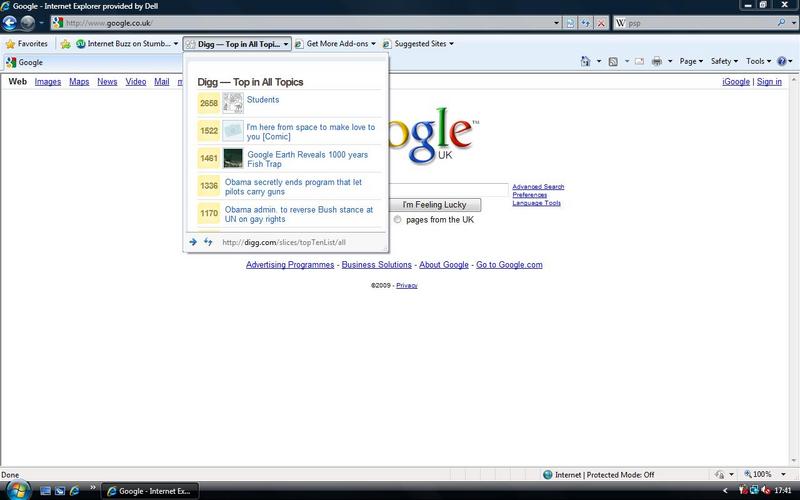Click the blue Help question mark icon
The height and width of the screenshot is (500, 800).
tap(782, 61)
